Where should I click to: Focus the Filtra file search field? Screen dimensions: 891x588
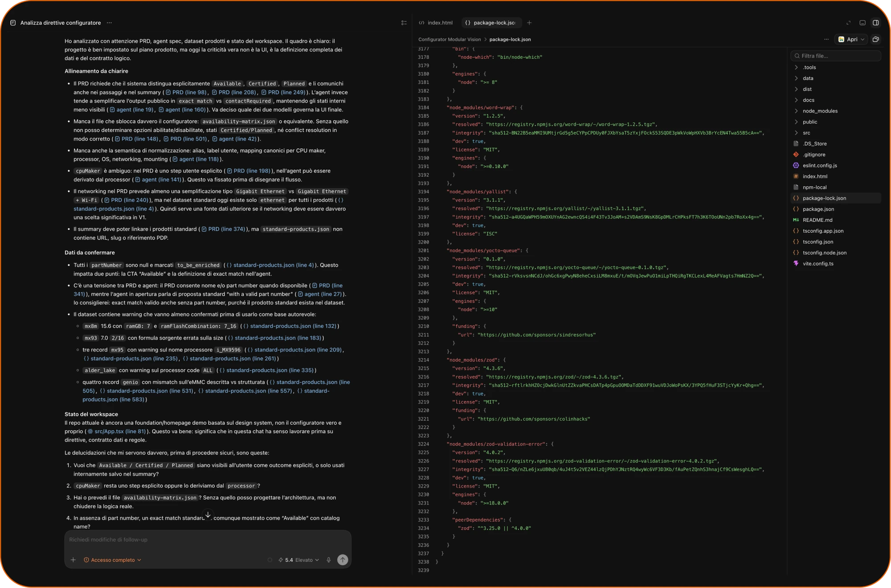836,56
